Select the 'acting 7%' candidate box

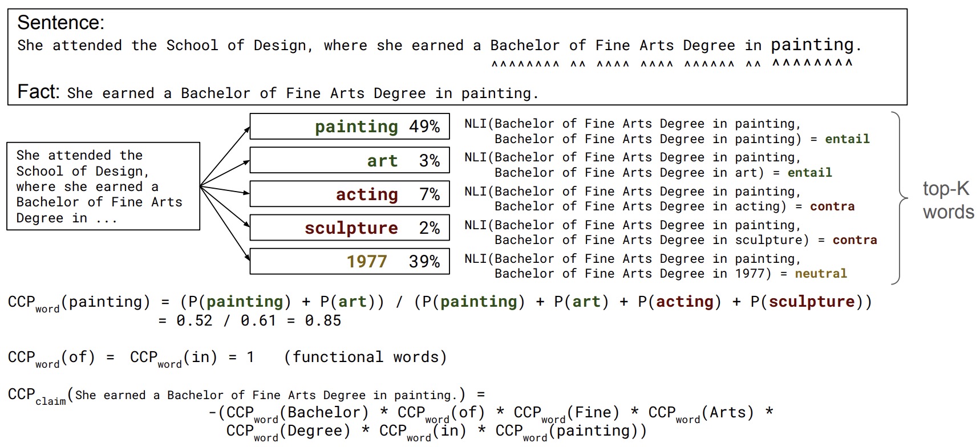349,194
